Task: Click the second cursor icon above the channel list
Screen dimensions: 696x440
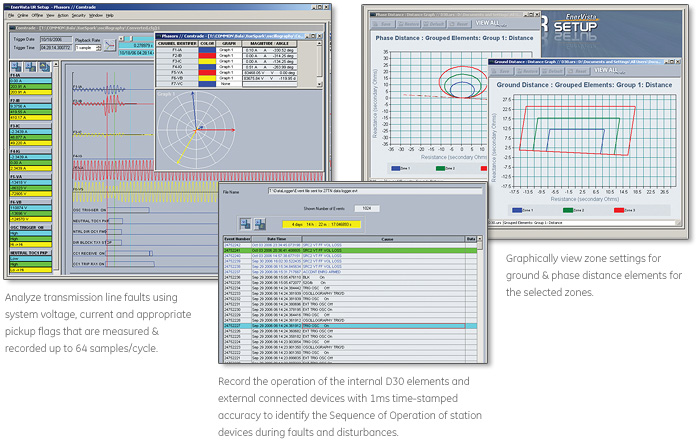Action: click(31, 67)
